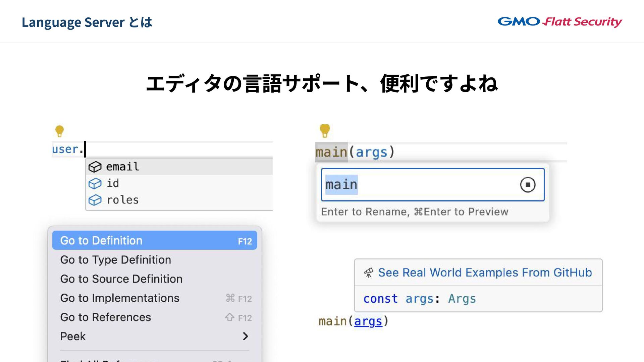This screenshot has height=362, width=644.
Task: Toggle the rename preview circle button
Action: [x=528, y=185]
